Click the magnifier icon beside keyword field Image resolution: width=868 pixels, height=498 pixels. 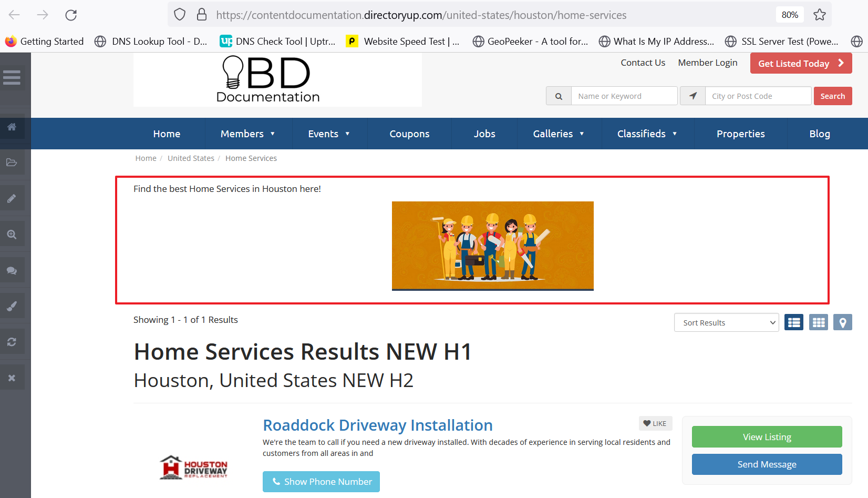[x=559, y=96]
